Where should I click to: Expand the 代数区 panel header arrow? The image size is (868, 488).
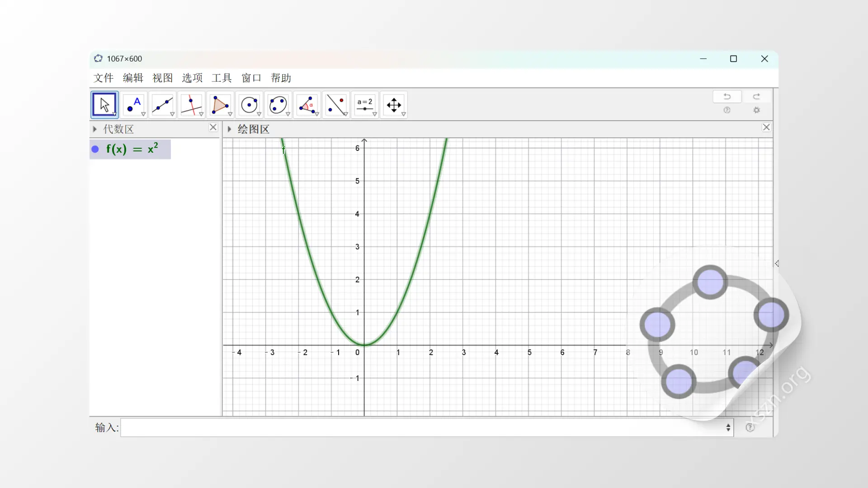point(95,129)
